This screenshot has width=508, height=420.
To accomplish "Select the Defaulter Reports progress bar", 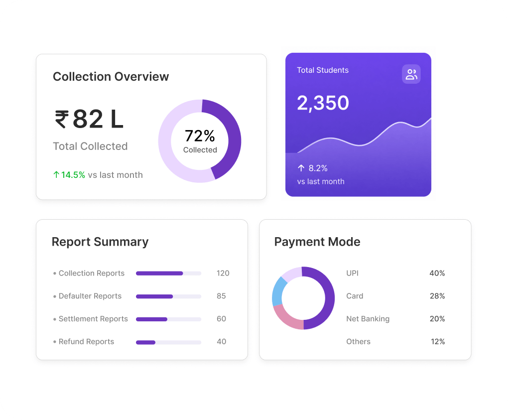I will (x=168, y=296).
